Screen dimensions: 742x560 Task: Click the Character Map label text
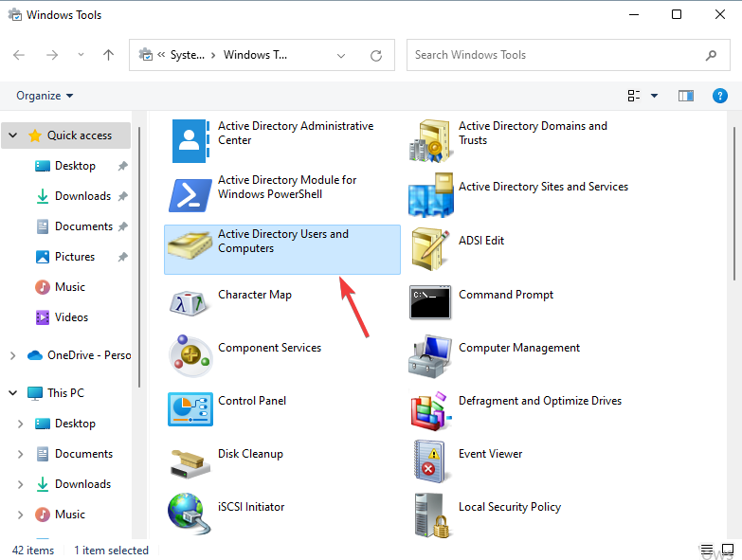tap(255, 295)
